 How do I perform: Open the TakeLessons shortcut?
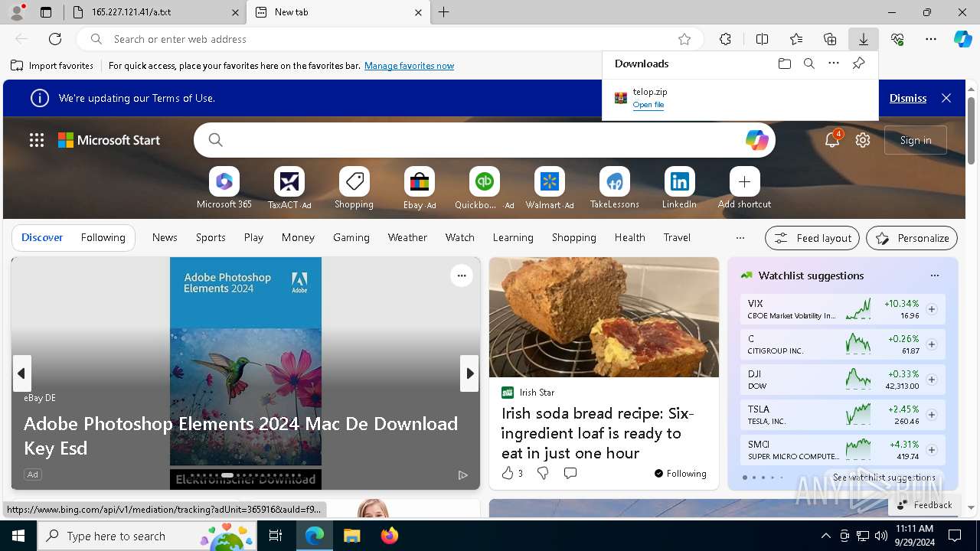coord(615,188)
